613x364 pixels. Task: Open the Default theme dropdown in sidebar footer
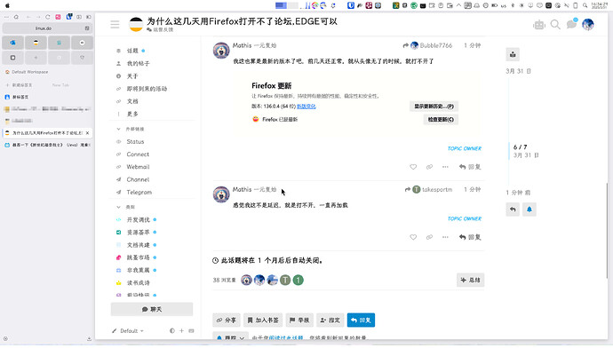[x=128, y=331]
